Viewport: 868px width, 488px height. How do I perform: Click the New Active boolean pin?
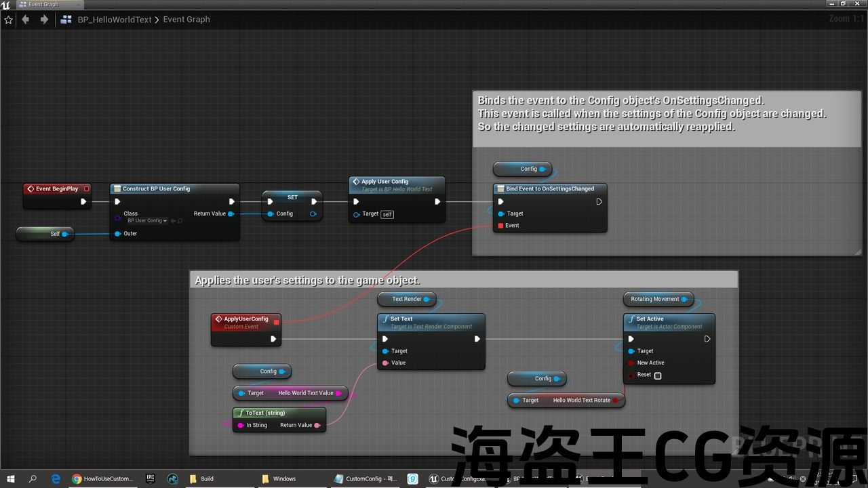631,363
